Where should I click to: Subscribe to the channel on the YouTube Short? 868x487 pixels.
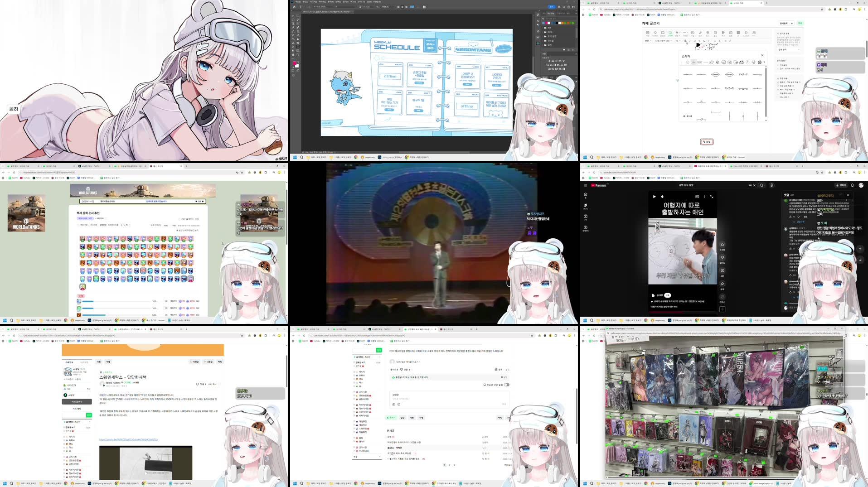click(667, 295)
